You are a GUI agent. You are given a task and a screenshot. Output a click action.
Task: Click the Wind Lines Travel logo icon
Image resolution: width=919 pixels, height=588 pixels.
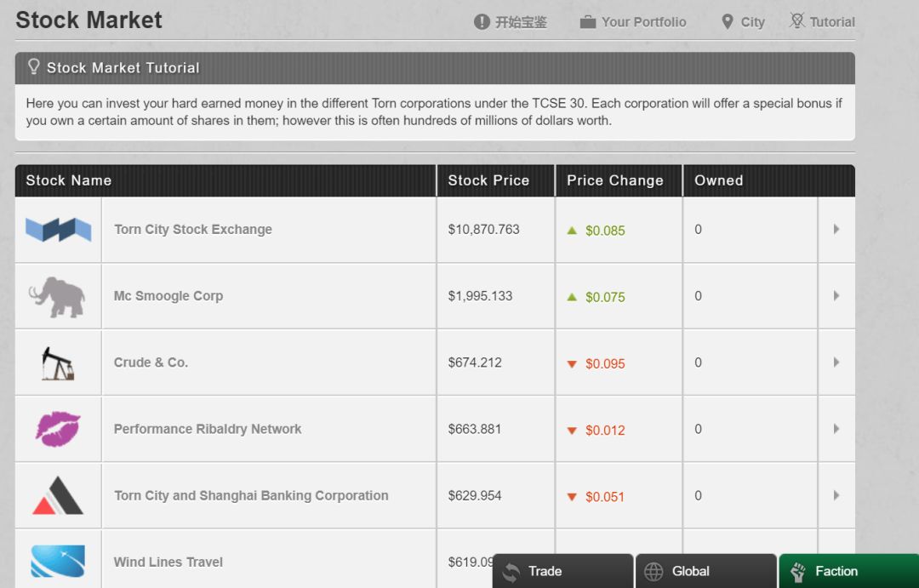(58, 561)
